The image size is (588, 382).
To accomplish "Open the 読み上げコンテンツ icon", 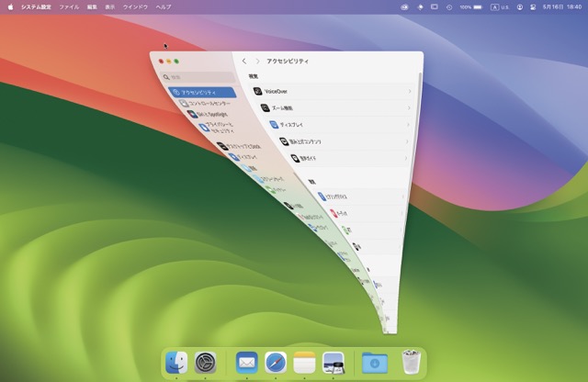I will [284, 141].
